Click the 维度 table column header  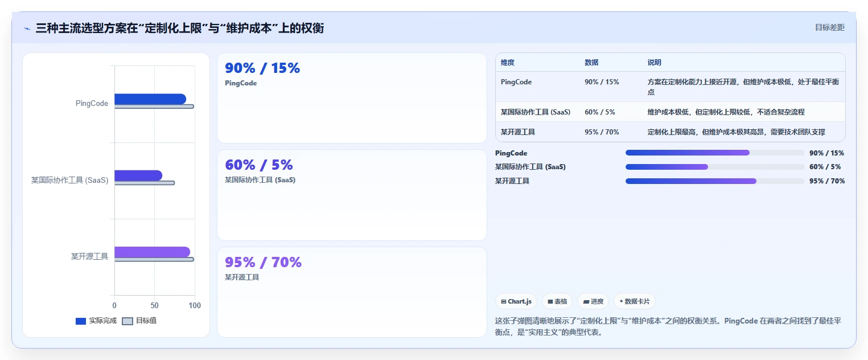pos(508,63)
